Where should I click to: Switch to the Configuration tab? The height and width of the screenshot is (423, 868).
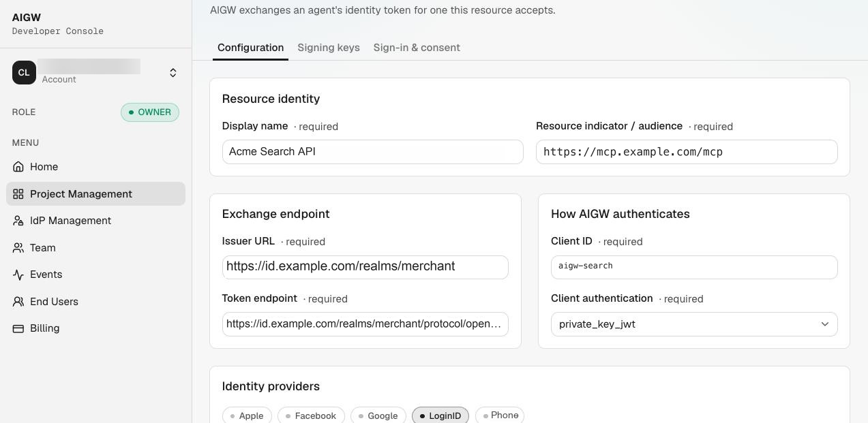tap(250, 48)
